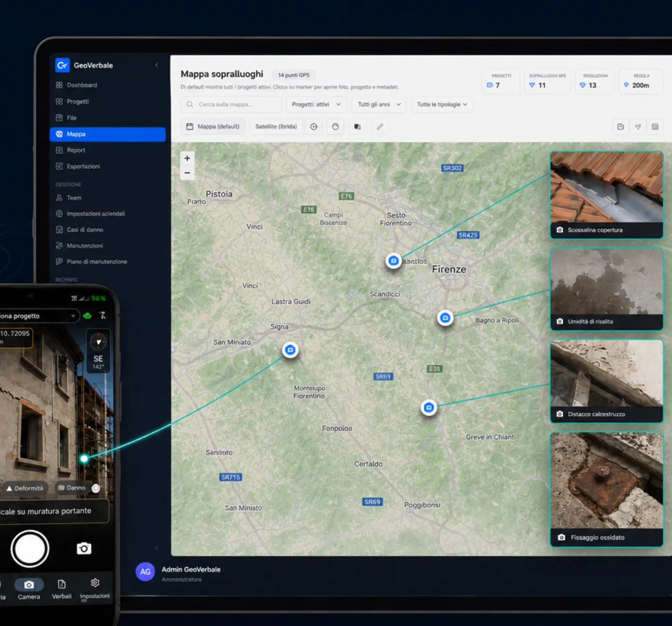Viewport: 672px width, 626px height.
Task: Open the Distacco calcestruzzo photo
Action: pos(607,381)
